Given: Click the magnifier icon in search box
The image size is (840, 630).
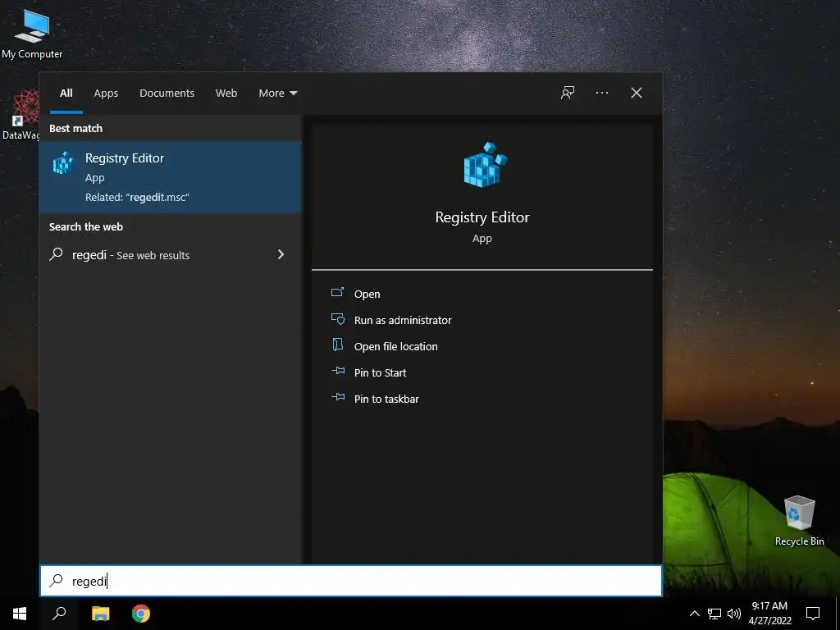Looking at the screenshot, I should (x=57, y=580).
